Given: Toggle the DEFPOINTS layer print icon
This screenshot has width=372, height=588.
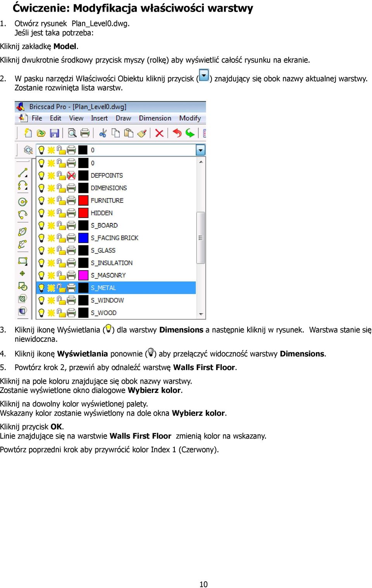Looking at the screenshot, I should click(71, 175).
